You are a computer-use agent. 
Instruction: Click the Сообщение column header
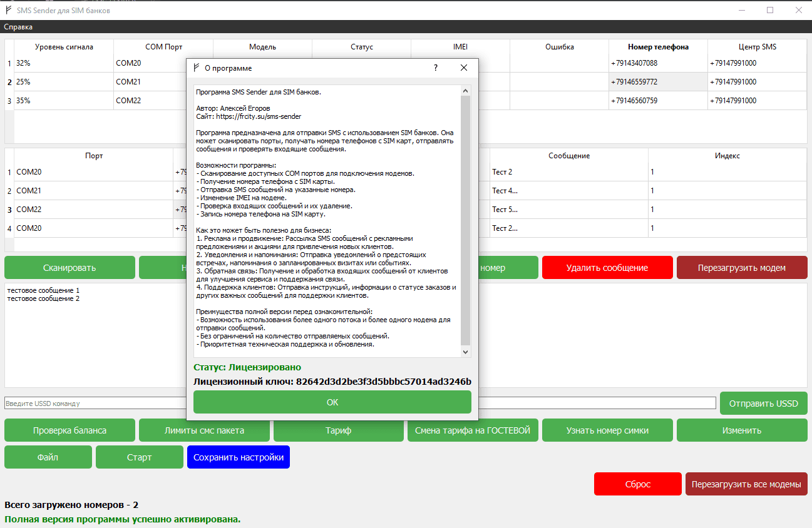tap(569, 156)
